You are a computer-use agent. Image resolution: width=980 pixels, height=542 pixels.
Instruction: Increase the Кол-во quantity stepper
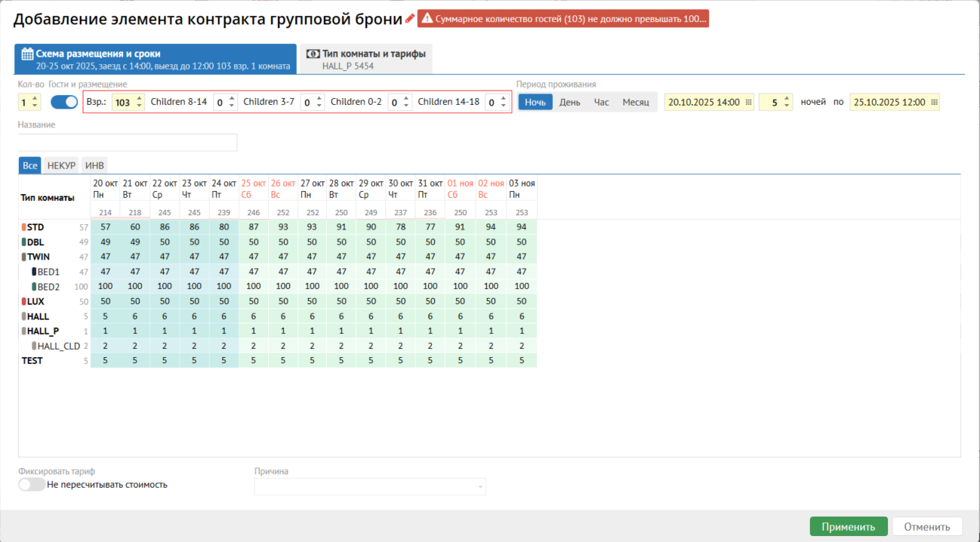(x=34, y=98)
